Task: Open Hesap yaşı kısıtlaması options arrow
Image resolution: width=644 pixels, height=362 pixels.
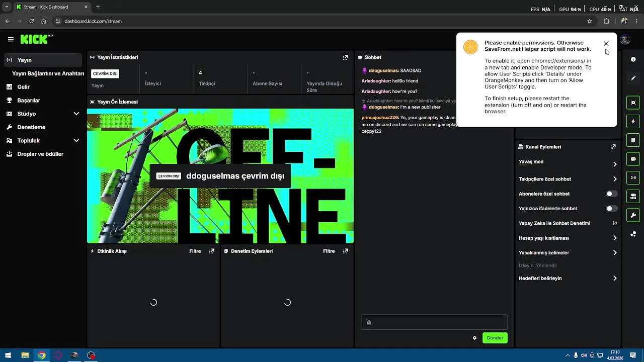Action: [x=615, y=238]
